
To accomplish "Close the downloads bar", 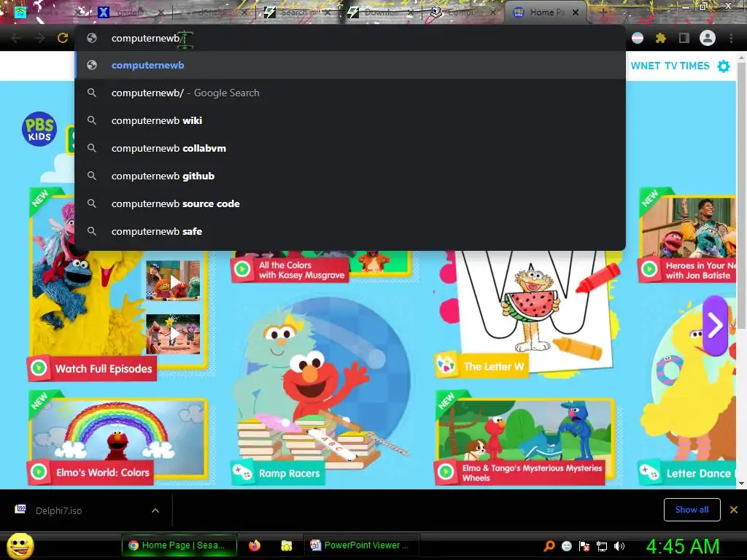I will point(734,510).
